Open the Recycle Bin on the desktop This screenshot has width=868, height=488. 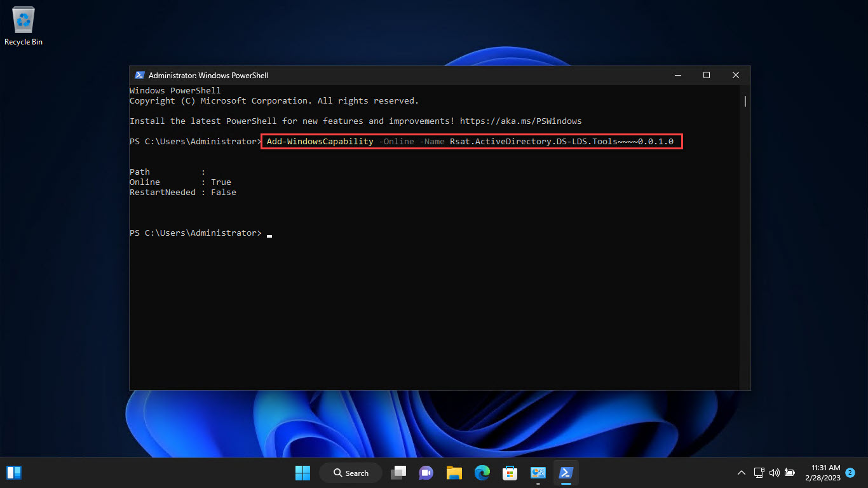pos(23,19)
